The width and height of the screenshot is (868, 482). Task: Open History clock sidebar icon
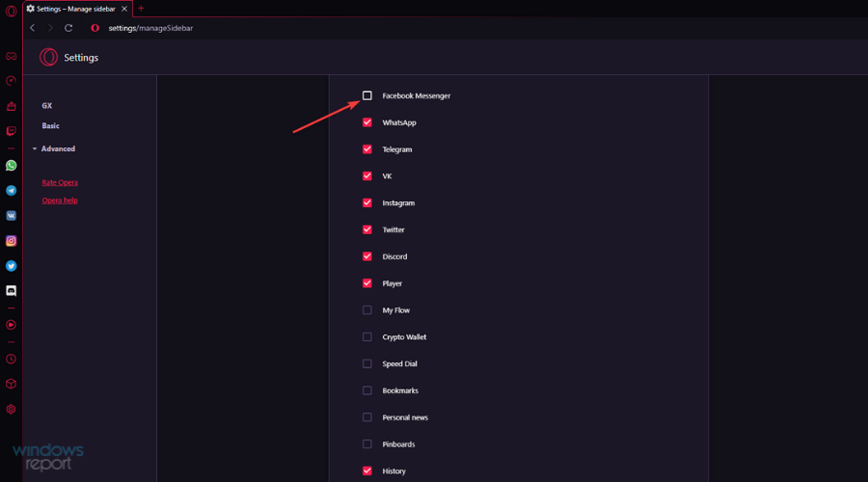click(x=11, y=360)
